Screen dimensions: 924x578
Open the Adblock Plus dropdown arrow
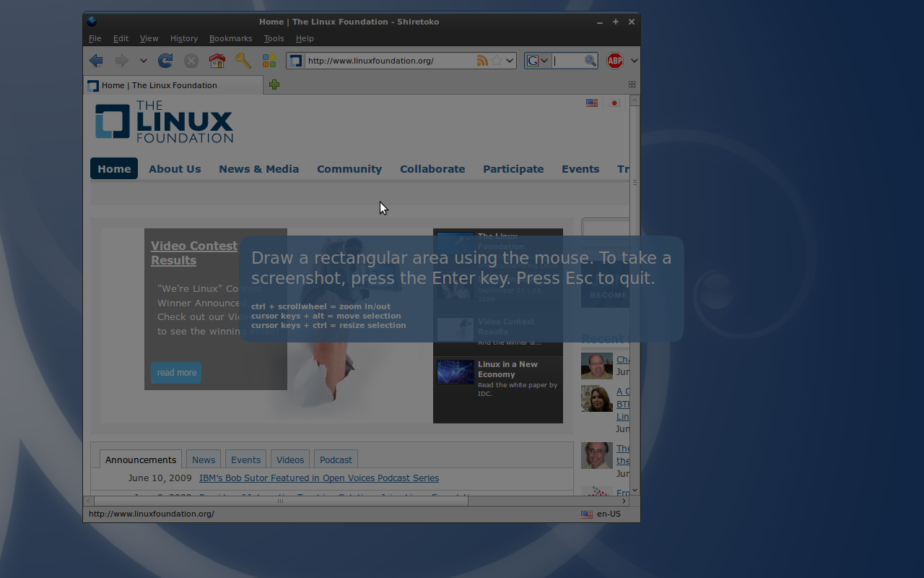(x=634, y=61)
